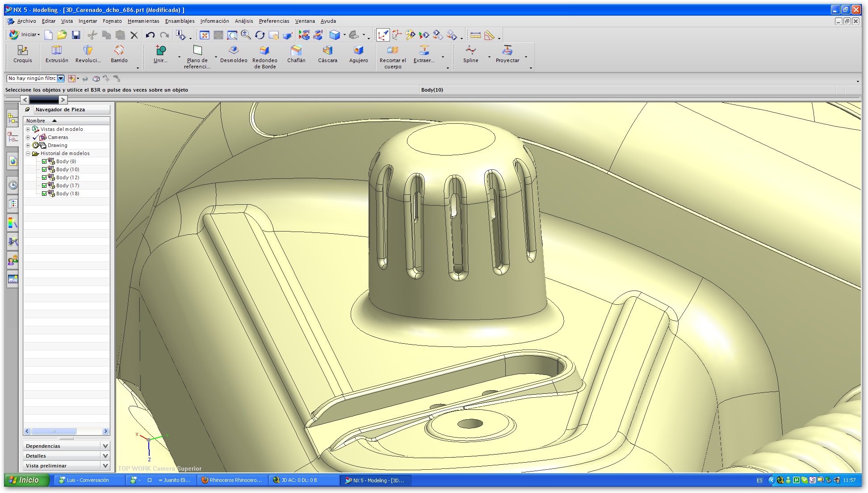Collapse the Historial de modelos folder
The width and height of the screenshot is (868, 493).
(x=28, y=153)
